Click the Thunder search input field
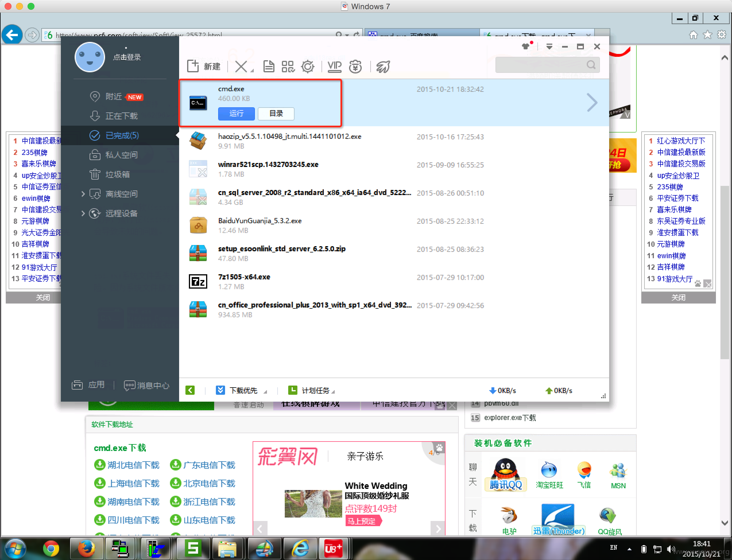 (x=547, y=65)
